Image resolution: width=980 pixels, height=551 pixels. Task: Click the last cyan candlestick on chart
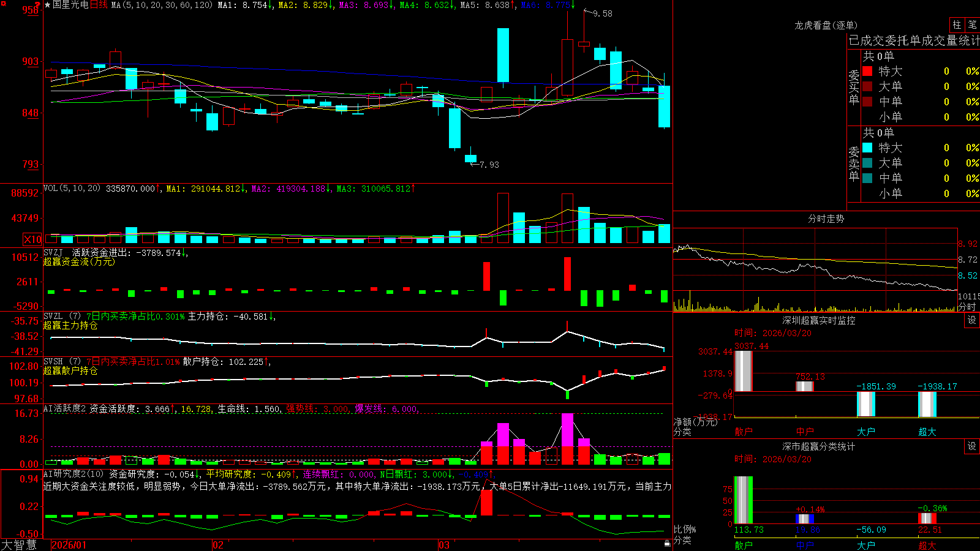pyautogui.click(x=664, y=107)
